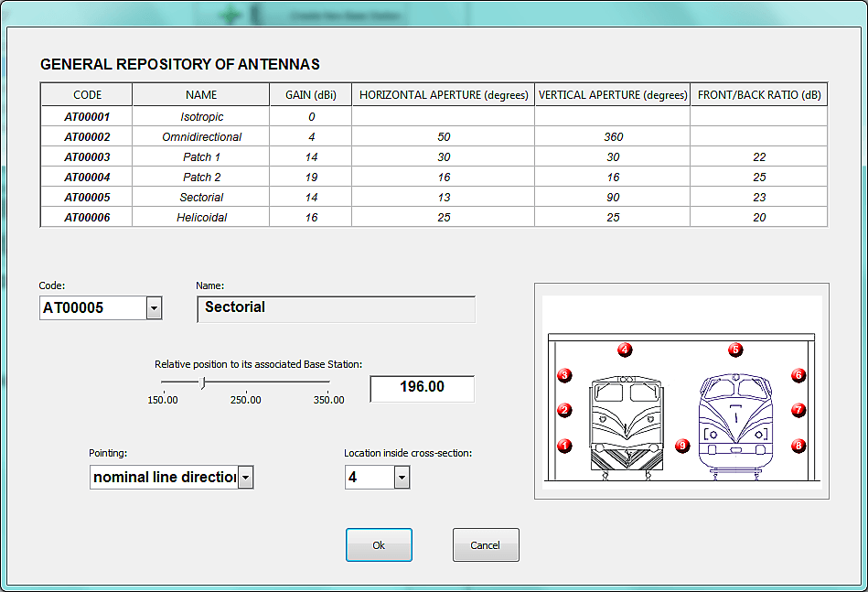Pick position marker 5 above right train
This screenshot has height=592, width=868.
(x=734, y=350)
